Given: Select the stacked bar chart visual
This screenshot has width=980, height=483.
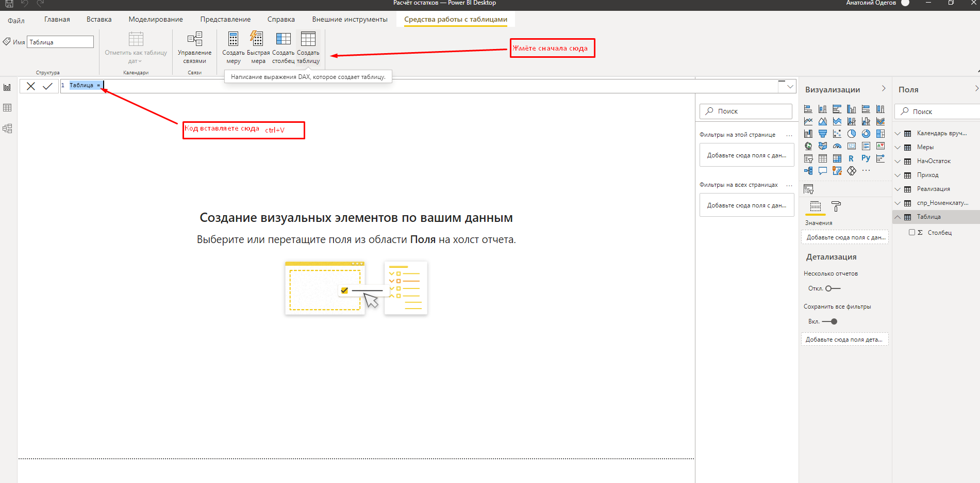Looking at the screenshot, I should click(x=808, y=109).
